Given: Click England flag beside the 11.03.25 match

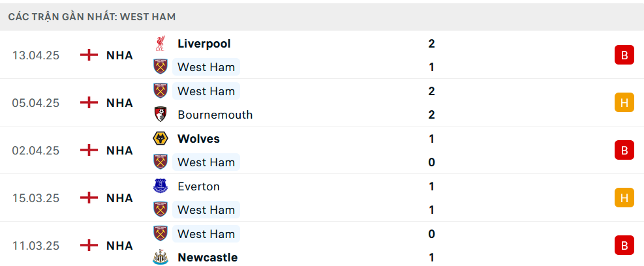Looking at the screenshot, I should 89,246.
